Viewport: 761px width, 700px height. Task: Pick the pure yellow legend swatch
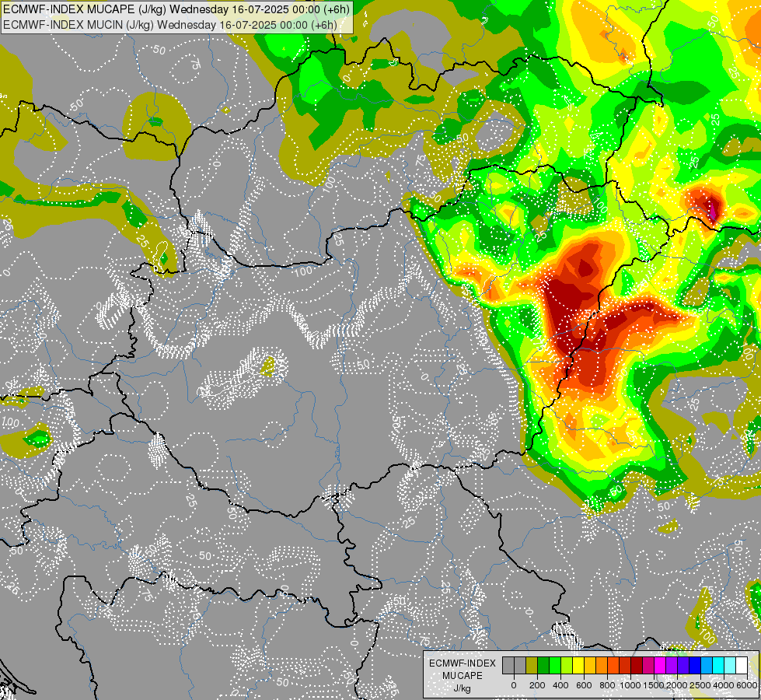578,665
